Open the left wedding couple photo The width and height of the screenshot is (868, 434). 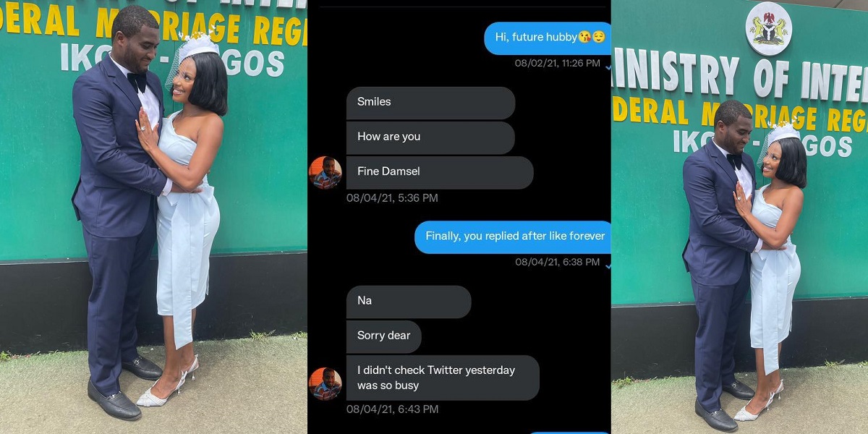[153, 217]
